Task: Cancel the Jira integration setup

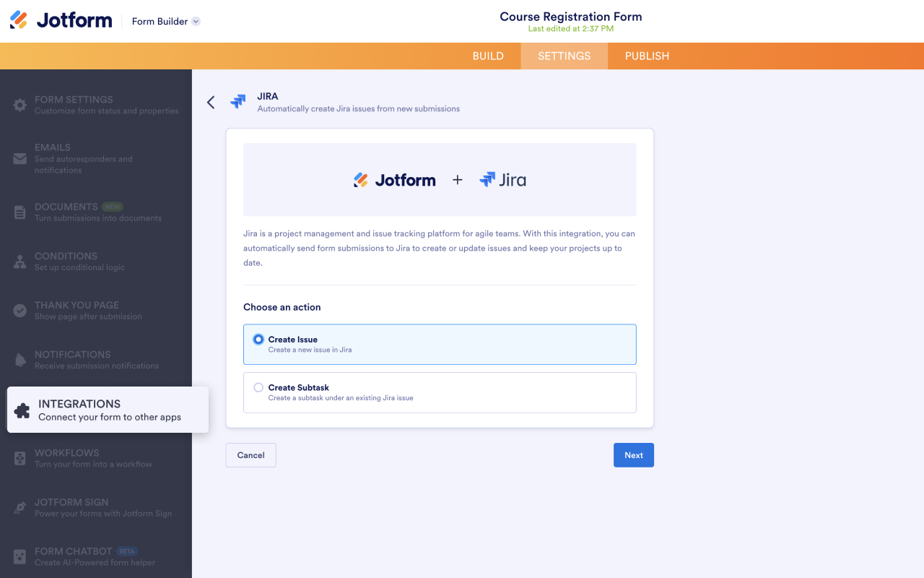Action: pyautogui.click(x=250, y=454)
